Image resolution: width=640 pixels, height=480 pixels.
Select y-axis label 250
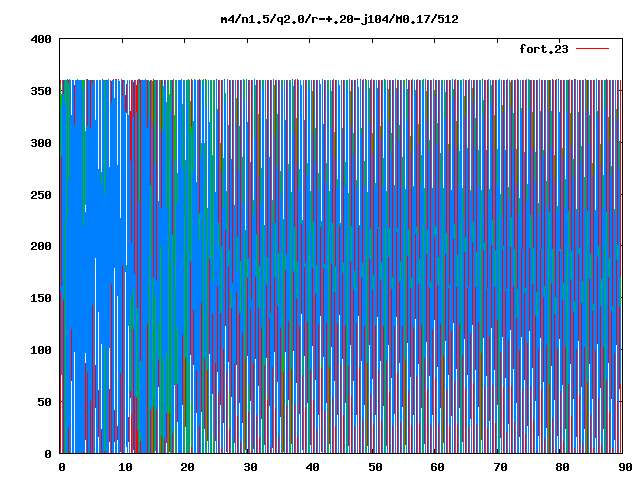click(41, 195)
